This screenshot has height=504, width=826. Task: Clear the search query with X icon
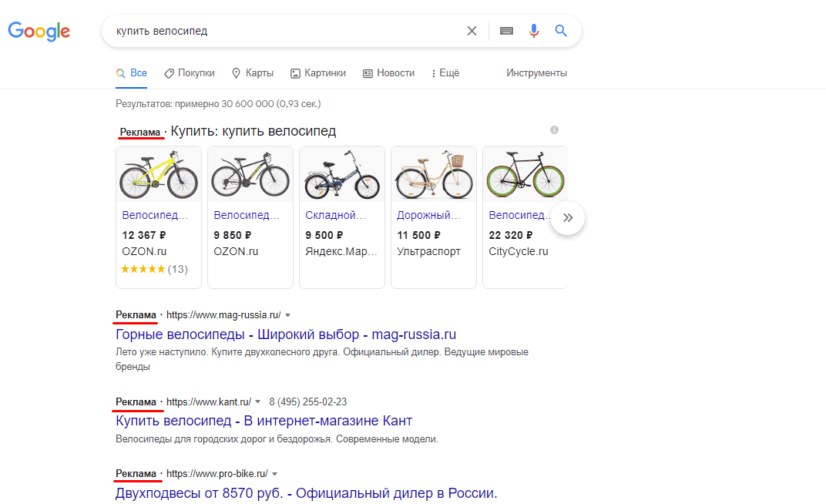pyautogui.click(x=472, y=31)
